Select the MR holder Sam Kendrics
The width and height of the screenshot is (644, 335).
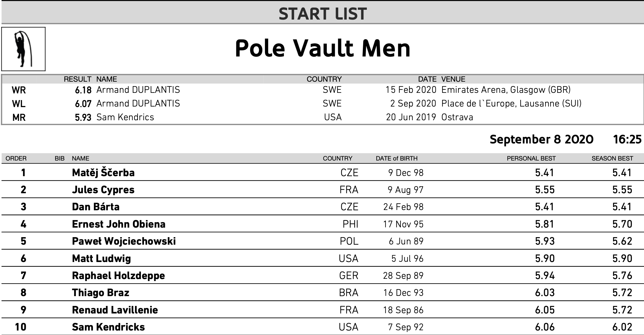pyautogui.click(x=125, y=117)
